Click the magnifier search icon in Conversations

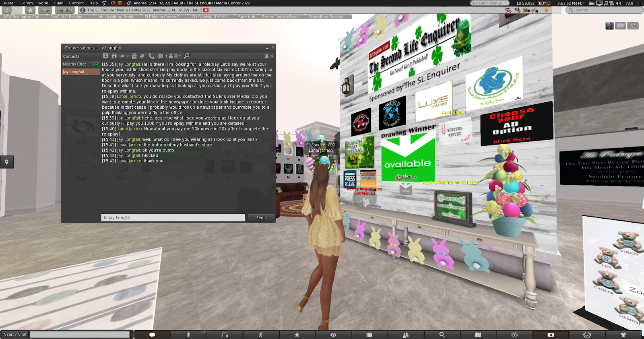tap(186, 56)
